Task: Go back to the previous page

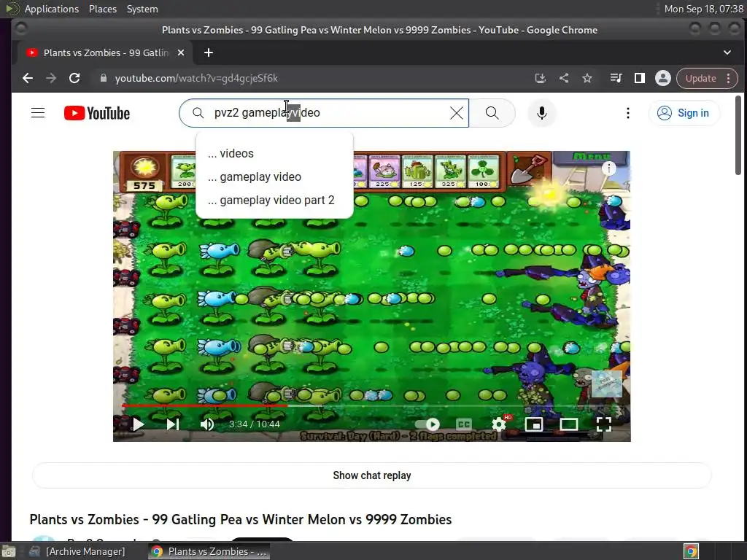Action: coord(28,78)
